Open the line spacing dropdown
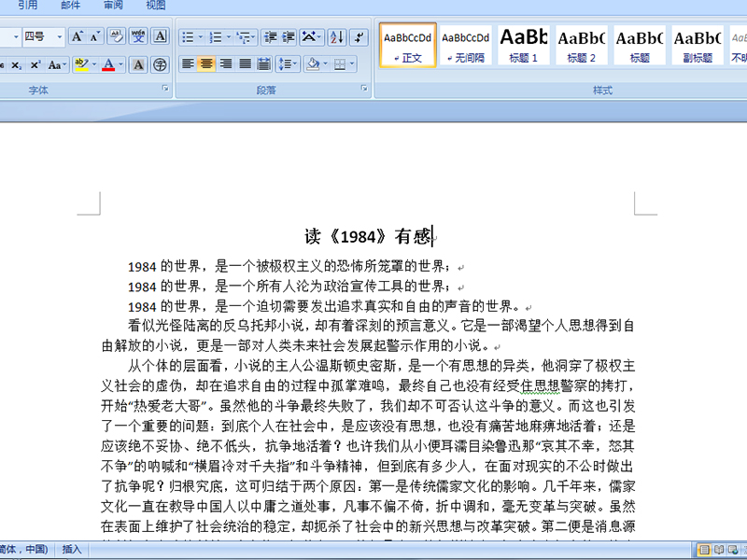This screenshot has width=747, height=560. [x=287, y=64]
